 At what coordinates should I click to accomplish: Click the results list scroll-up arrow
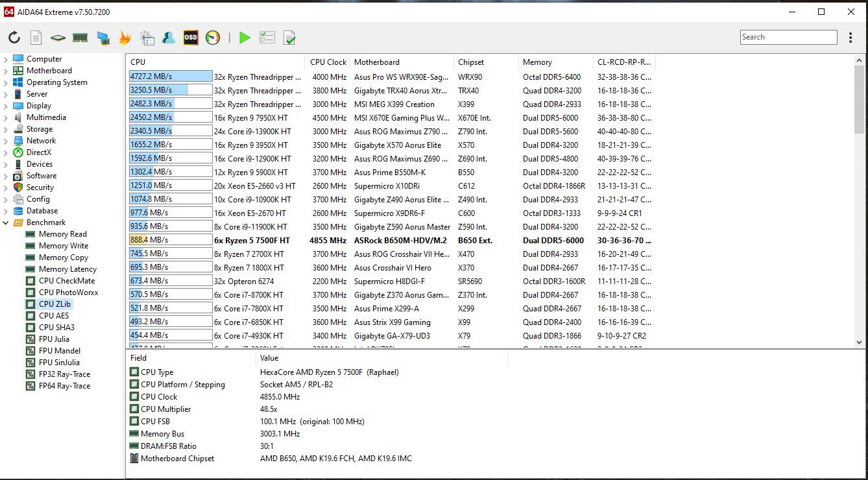[x=860, y=60]
